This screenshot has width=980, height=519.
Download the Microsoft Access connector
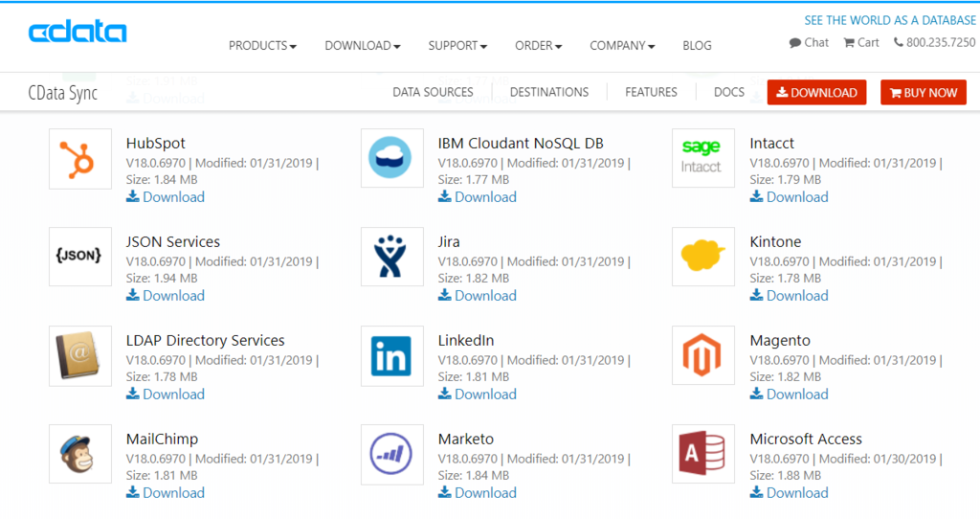point(789,493)
